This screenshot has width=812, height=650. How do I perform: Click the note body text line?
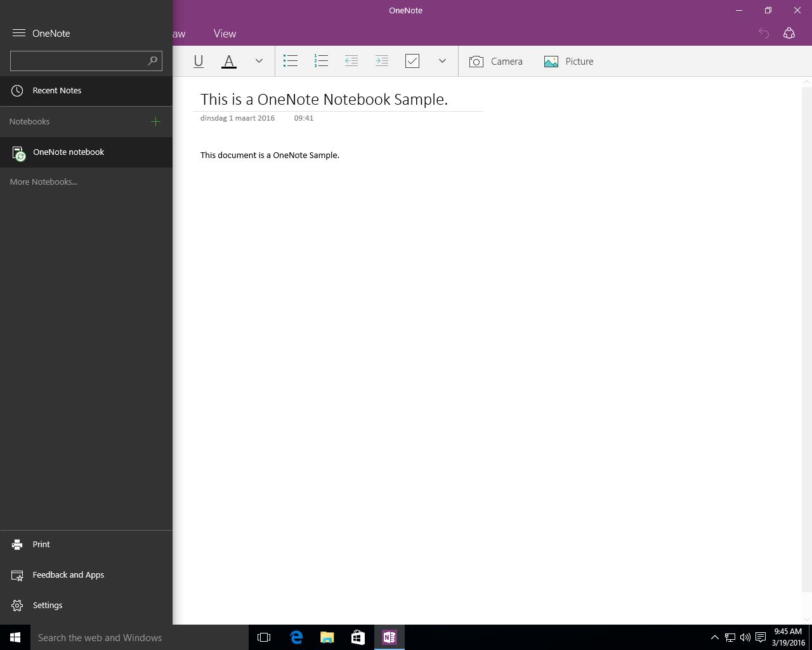point(270,156)
